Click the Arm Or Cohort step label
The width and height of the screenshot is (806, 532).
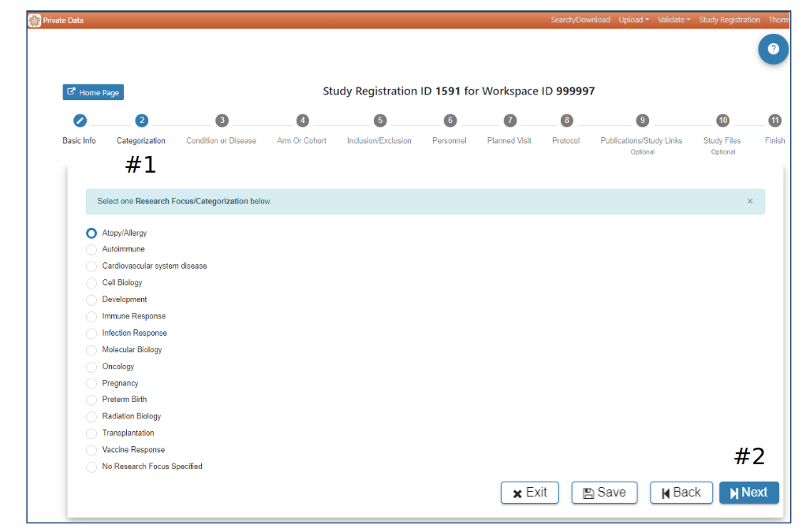click(302, 141)
